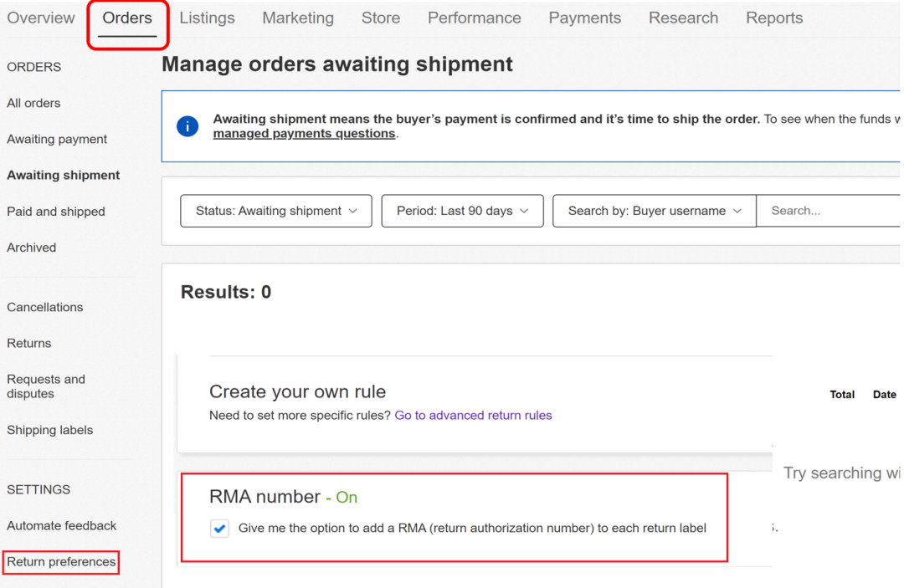Select the Performance tab
This screenshot has height=588, width=904.
pyautogui.click(x=474, y=18)
